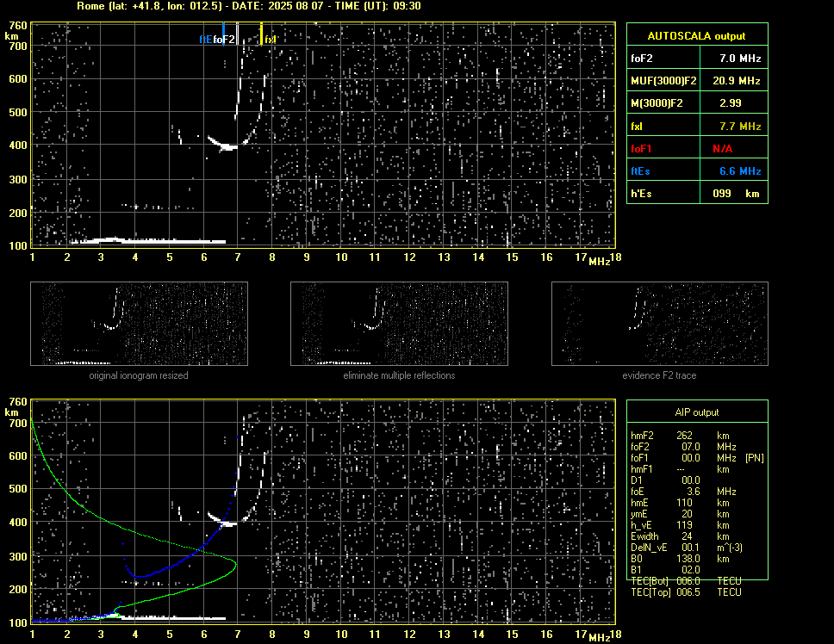Select the "006.5" TEC[Top] value
Screen dimensions: 834x644
coord(688,592)
